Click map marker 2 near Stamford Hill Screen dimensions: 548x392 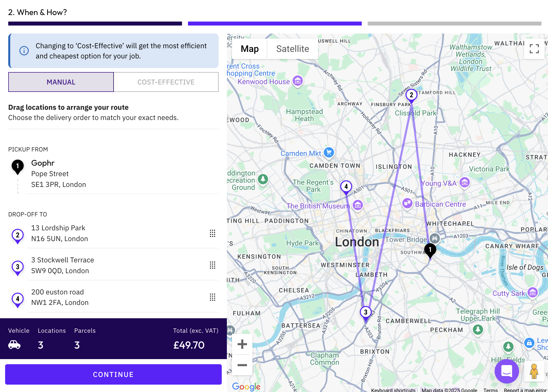point(411,96)
